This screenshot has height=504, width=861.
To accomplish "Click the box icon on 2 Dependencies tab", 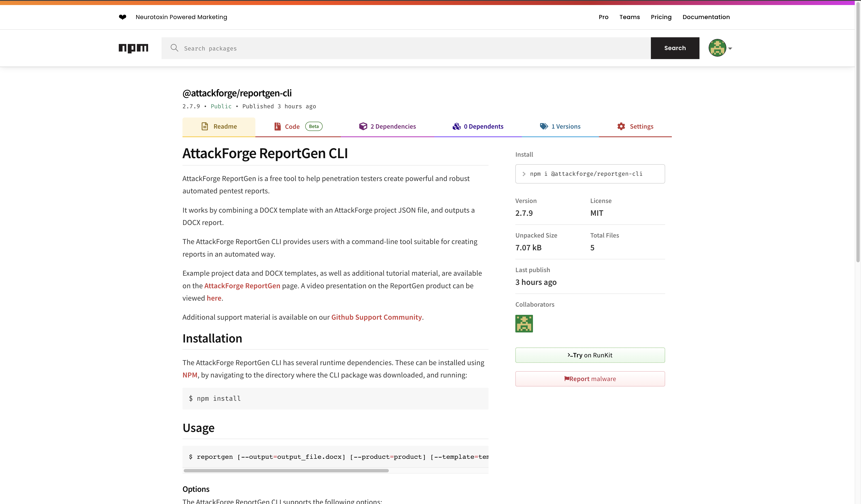I will click(x=363, y=126).
